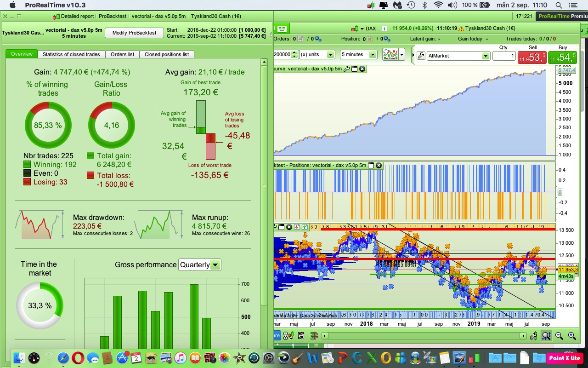Screen dimensions: 588x368
Task: Close the position using the Position X icon
Action: 369,39
